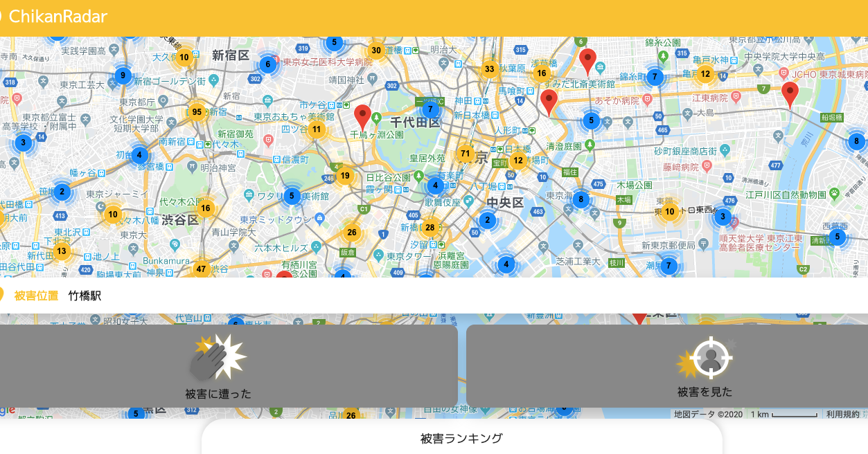
Task: Click blue cluster 4 near 初台
Action: pyautogui.click(x=139, y=155)
